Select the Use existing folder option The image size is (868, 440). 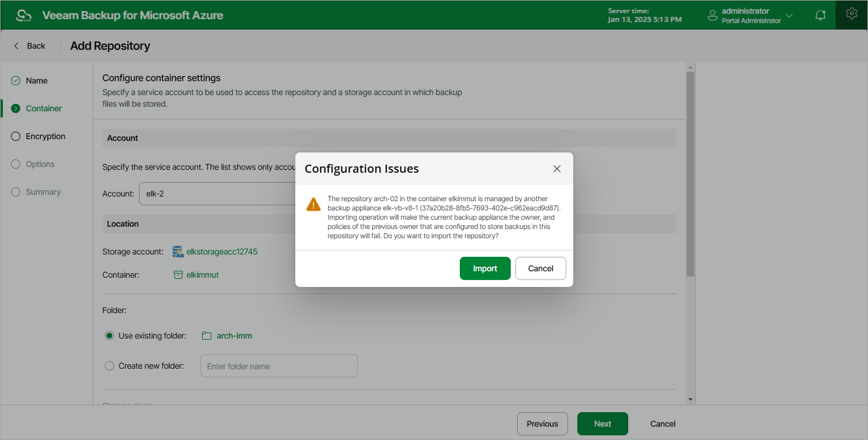tap(109, 336)
